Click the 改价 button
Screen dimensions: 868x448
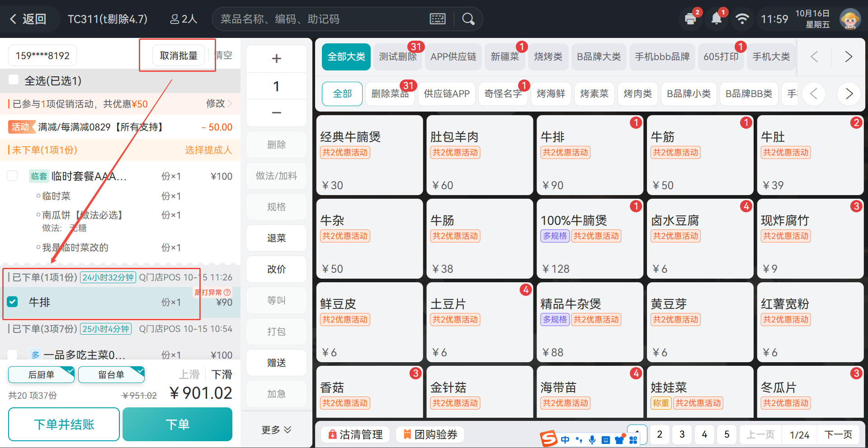coord(276,269)
